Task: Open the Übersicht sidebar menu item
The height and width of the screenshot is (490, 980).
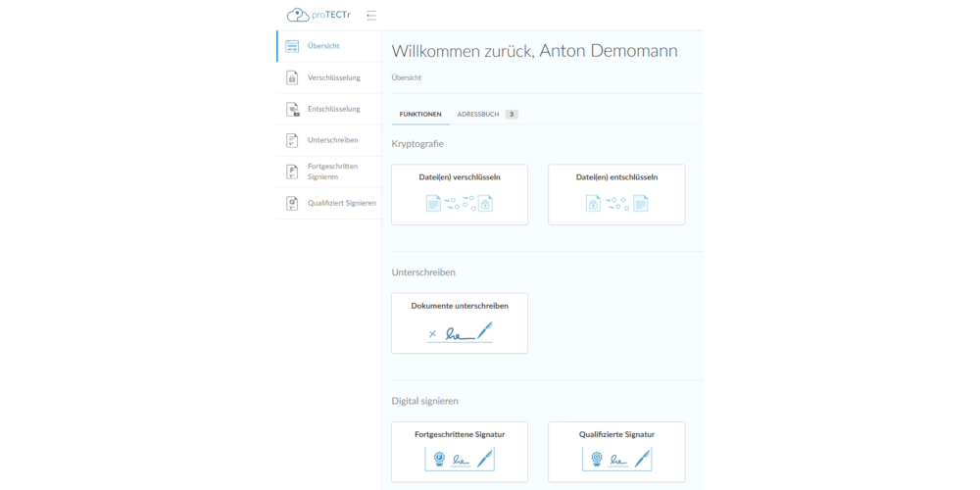Action: (x=328, y=46)
